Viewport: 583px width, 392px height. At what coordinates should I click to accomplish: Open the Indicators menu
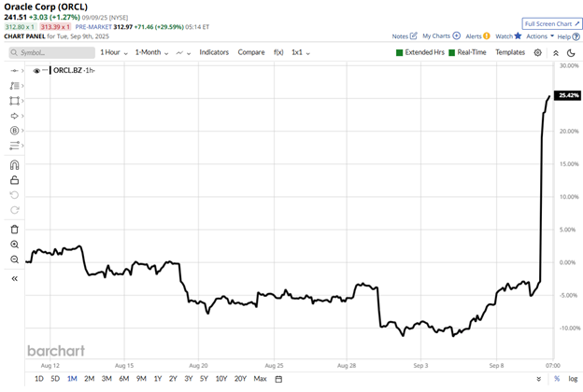[x=214, y=53]
